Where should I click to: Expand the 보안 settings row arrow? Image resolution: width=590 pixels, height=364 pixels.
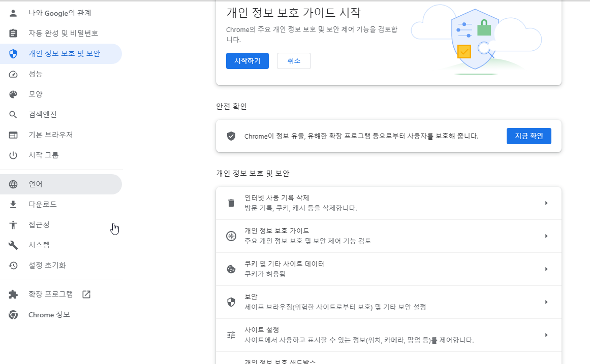pos(546,302)
